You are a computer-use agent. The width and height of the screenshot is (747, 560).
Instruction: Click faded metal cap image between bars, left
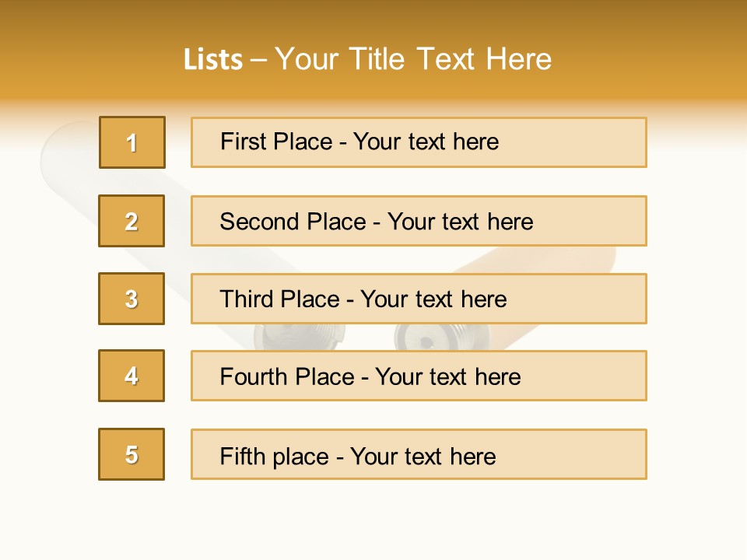pyautogui.click(x=299, y=337)
